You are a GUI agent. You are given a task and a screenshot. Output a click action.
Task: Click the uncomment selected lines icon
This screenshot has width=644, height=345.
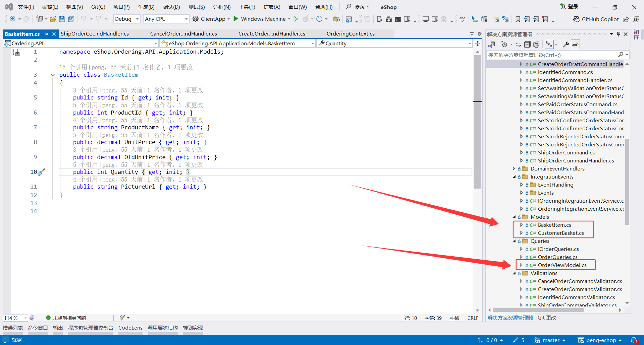coord(505,19)
